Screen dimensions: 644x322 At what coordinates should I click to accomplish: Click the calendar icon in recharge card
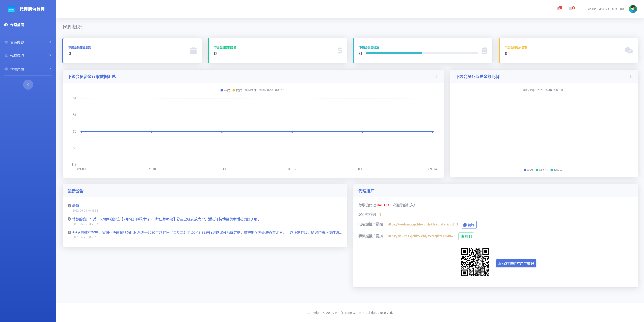tap(193, 51)
